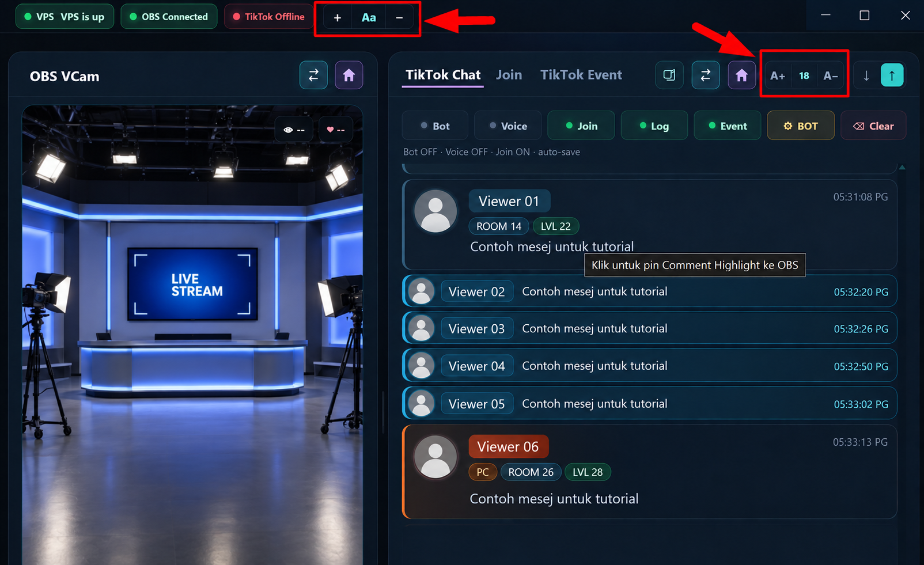924x565 pixels.
Task: Click the home icon in OBS VCam panel
Action: 349,75
